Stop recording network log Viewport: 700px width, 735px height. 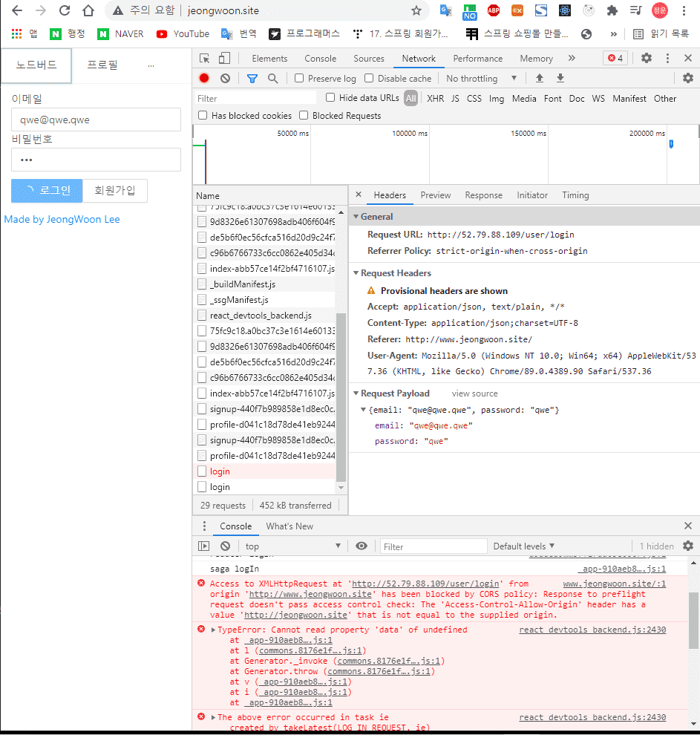pyautogui.click(x=204, y=78)
